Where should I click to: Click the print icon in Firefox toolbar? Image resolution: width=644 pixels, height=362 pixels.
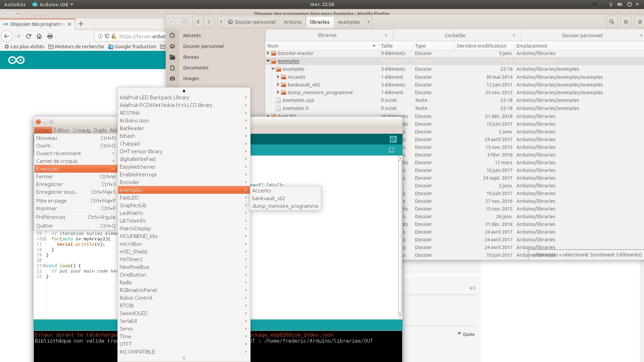point(50,36)
